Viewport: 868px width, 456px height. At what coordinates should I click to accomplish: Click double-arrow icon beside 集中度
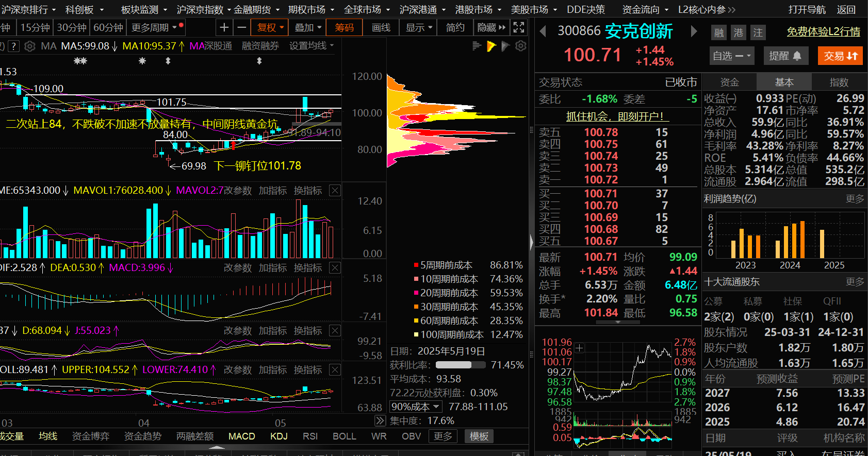point(380,420)
